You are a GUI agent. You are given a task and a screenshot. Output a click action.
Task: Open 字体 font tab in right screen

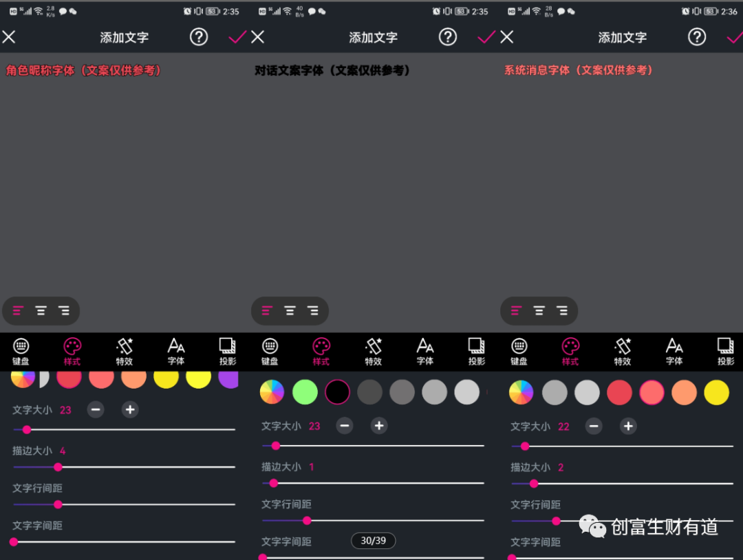point(674,351)
